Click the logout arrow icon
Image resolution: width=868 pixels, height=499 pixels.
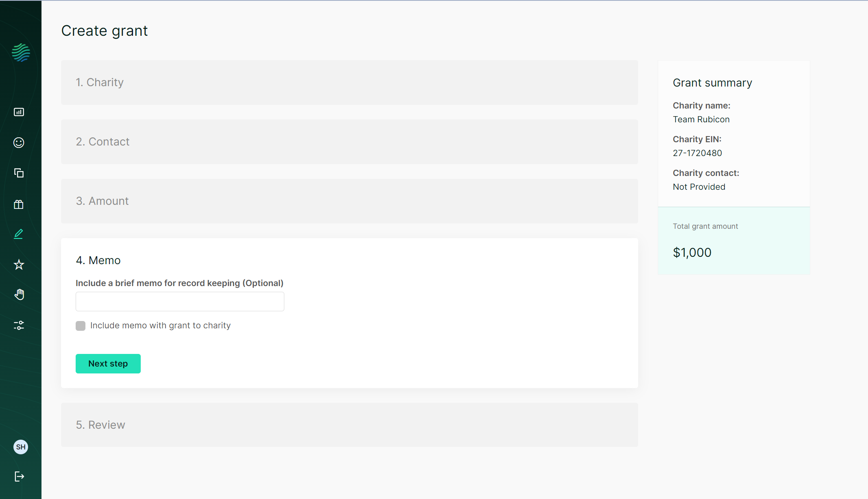click(x=19, y=476)
